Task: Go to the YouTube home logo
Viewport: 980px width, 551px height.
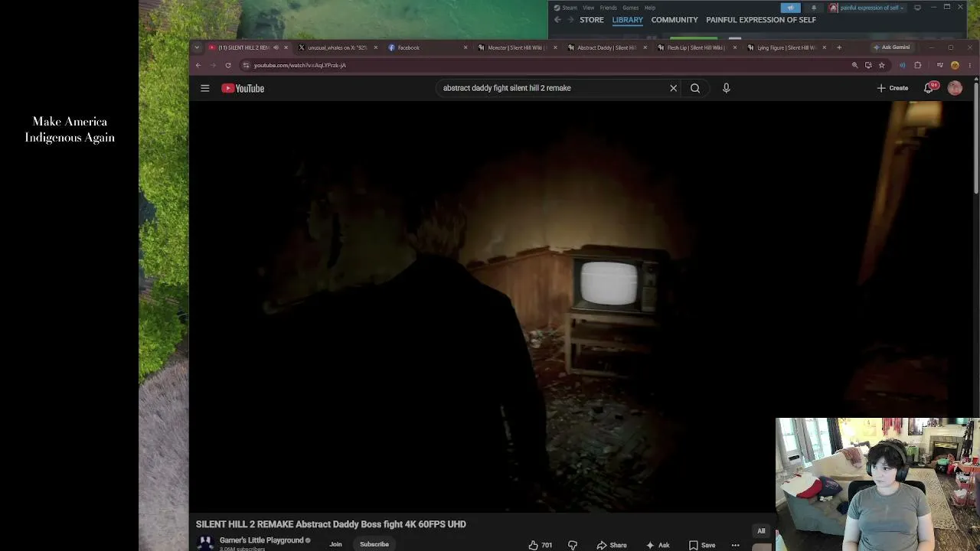Action: tap(243, 88)
